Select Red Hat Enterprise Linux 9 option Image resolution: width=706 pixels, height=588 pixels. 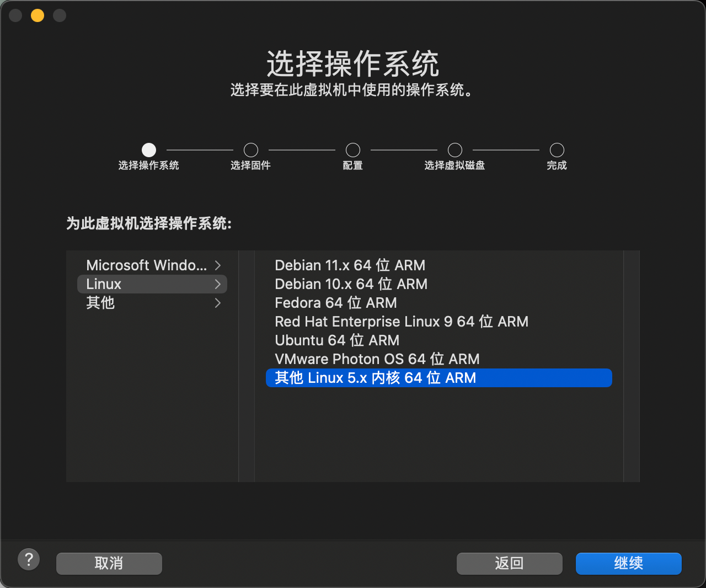(x=402, y=322)
